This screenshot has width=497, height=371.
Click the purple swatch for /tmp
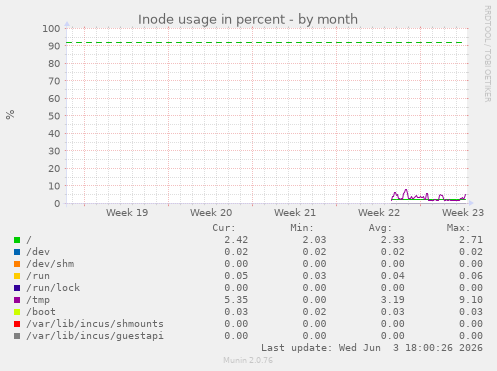pos(17,300)
